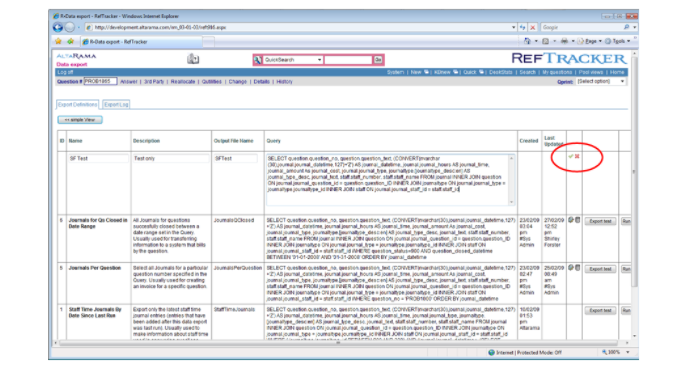Click the green check to save SF Test
Screen dimensions: 687x373
[x=570, y=156]
